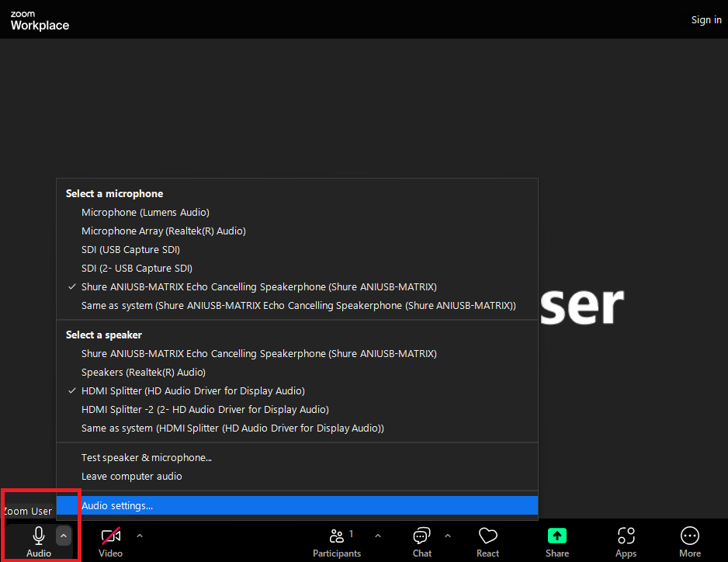
Task: Select HDMI Splitter -2 as speaker
Action: (x=205, y=409)
